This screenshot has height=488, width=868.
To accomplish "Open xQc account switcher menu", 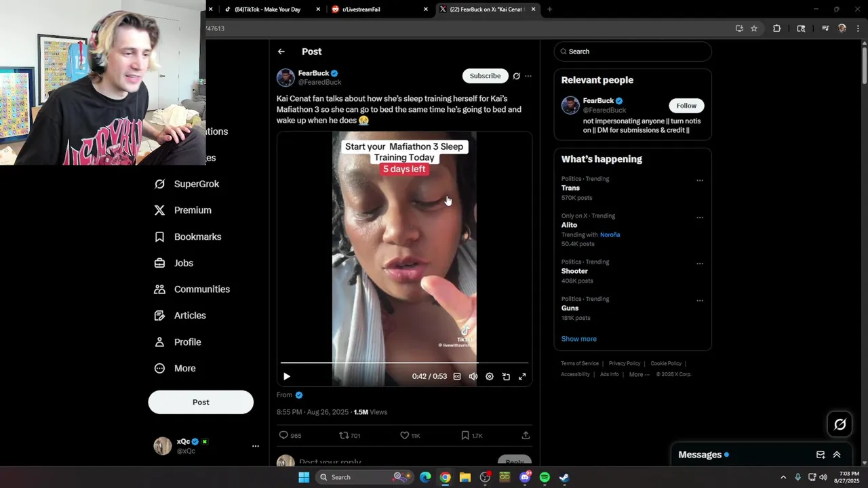I will [x=256, y=446].
